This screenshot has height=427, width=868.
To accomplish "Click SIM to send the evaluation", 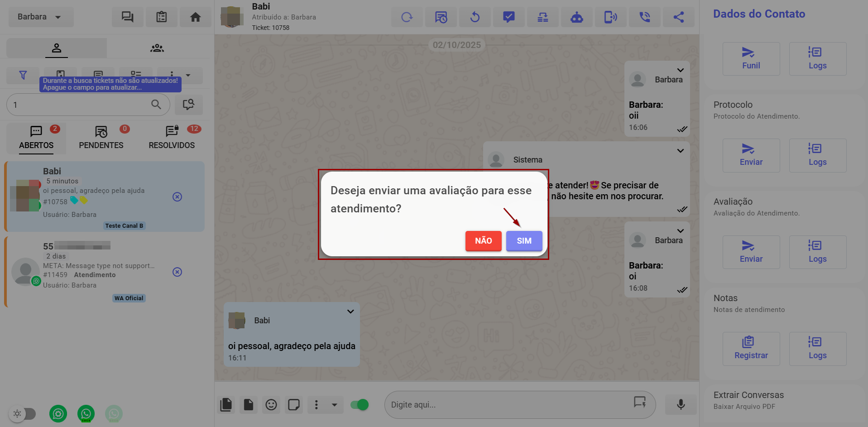I will pyautogui.click(x=524, y=241).
